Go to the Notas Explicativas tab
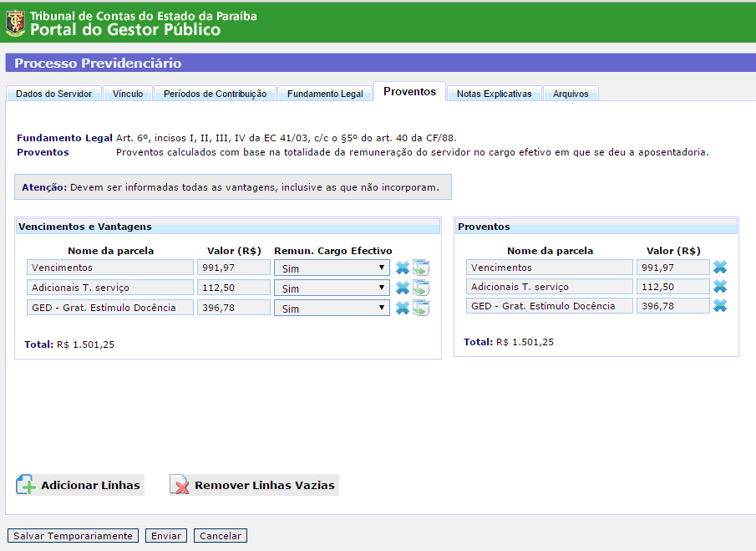The width and height of the screenshot is (756, 551). click(494, 94)
